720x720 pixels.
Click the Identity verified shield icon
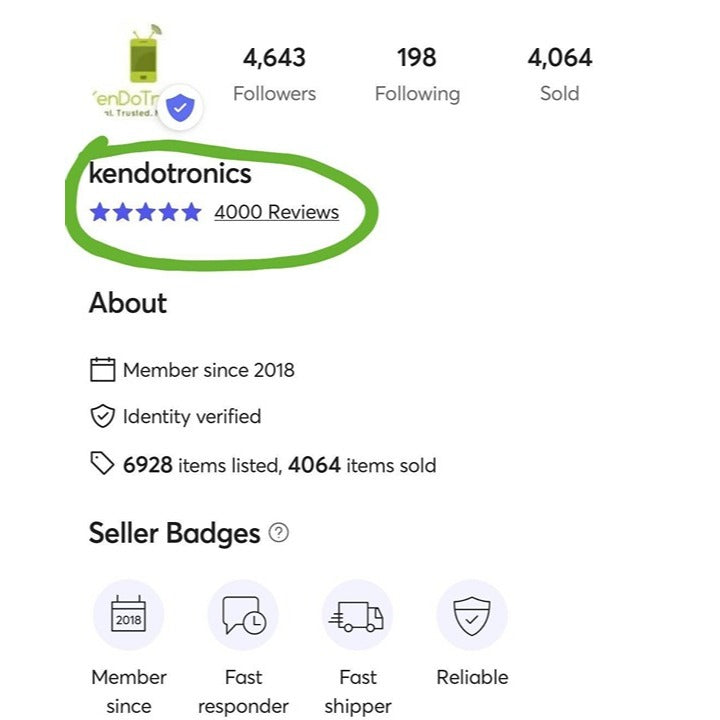click(x=102, y=416)
